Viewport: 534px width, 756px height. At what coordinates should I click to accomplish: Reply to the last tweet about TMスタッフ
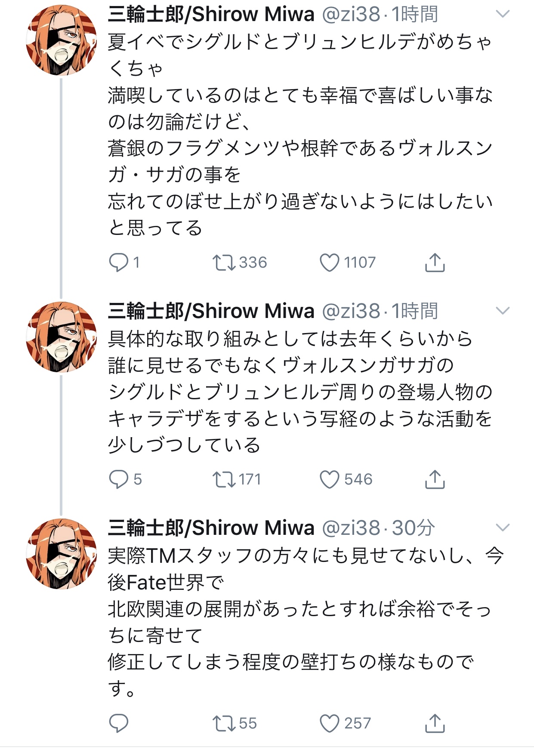[x=119, y=723]
